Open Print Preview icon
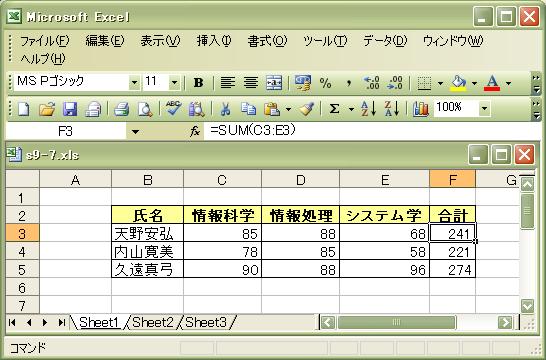 (x=145, y=109)
